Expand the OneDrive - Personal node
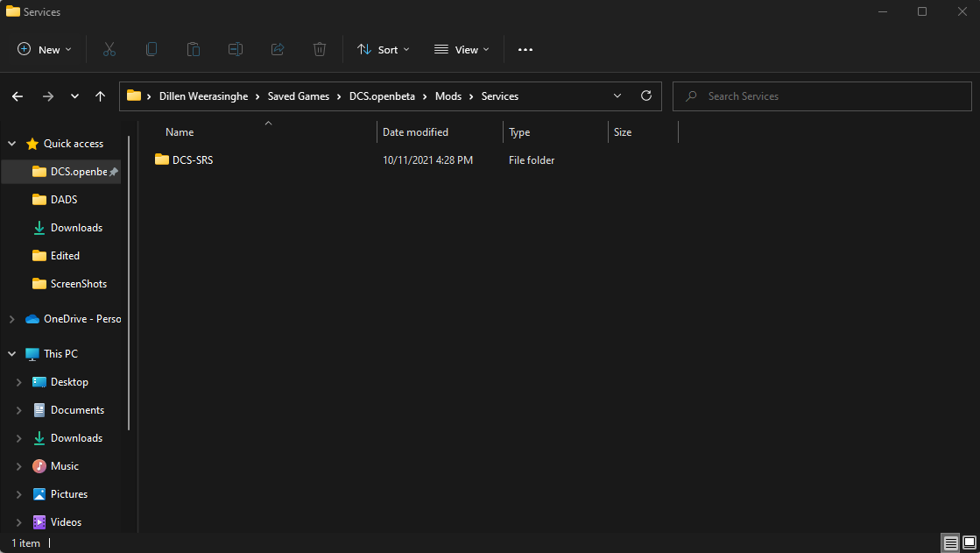This screenshot has height=553, width=980. click(x=12, y=319)
